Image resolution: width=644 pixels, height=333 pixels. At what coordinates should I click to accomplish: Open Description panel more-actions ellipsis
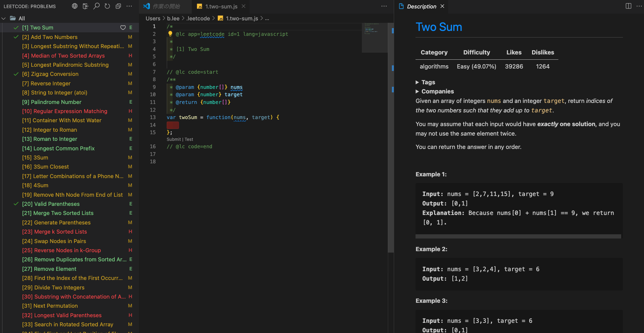coord(639,6)
